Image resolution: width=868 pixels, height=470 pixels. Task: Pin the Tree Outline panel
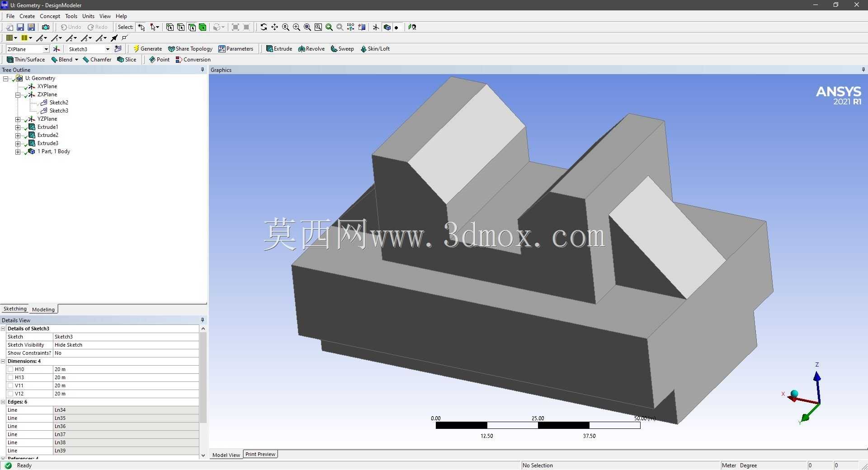(203, 70)
